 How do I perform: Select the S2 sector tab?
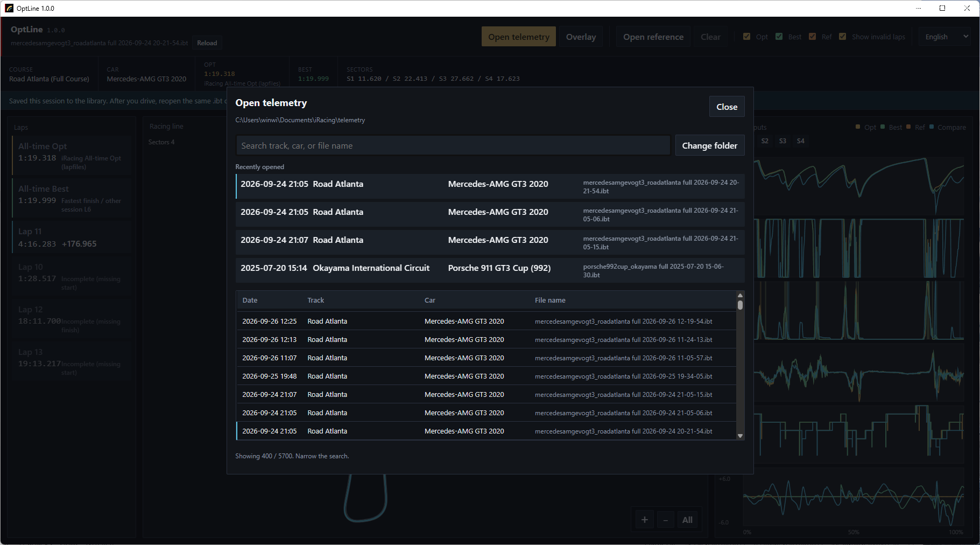click(x=765, y=141)
